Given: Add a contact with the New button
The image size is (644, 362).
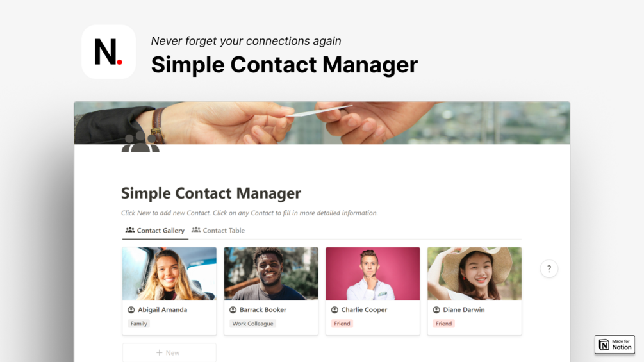Looking at the screenshot, I should [169, 352].
